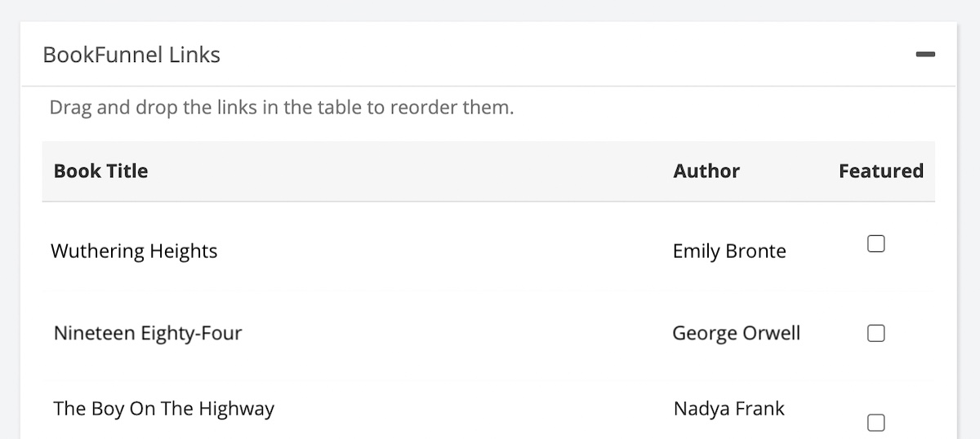Image resolution: width=980 pixels, height=439 pixels.
Task: Select The Boy On The Highway title
Action: (164, 408)
